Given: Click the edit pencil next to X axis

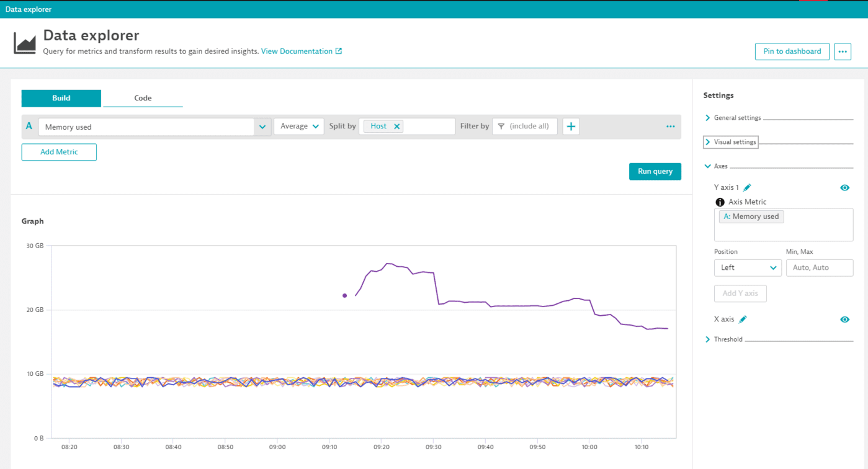Looking at the screenshot, I should [741, 319].
